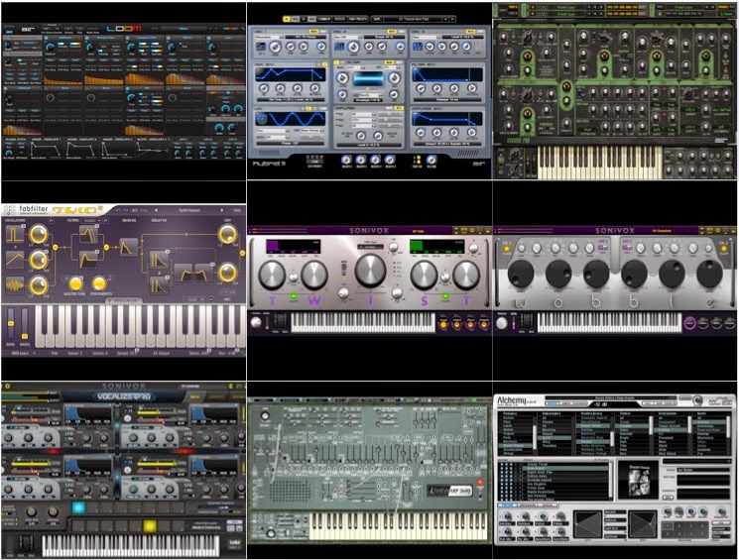This screenshot has height=560, width=739.
Task: Click the upper delay line icon in Twin 2
Action: tap(159, 260)
